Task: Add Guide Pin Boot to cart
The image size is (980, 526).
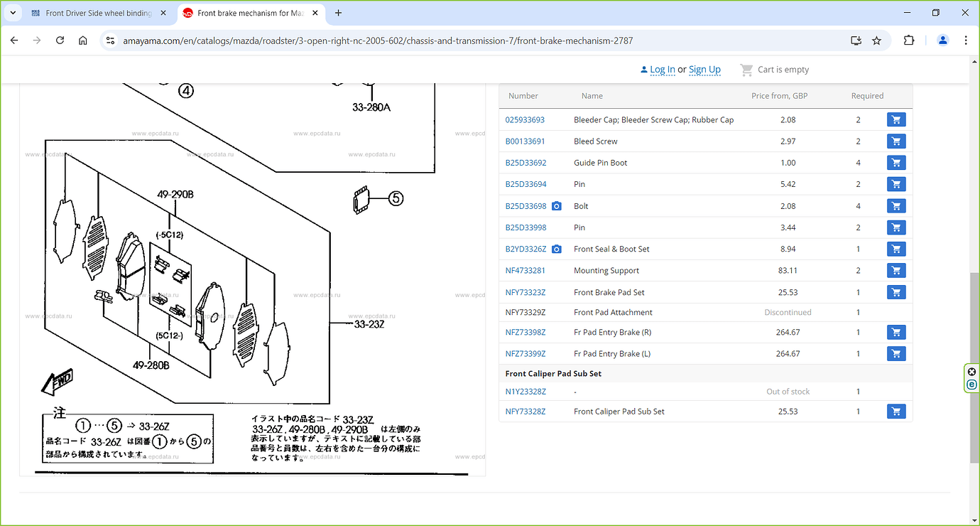Action: [x=895, y=163]
